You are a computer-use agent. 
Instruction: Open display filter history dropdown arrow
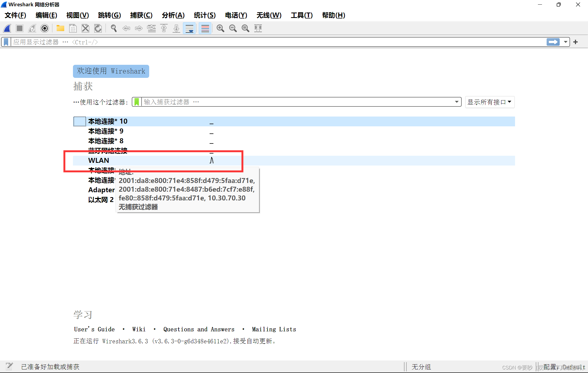point(565,42)
